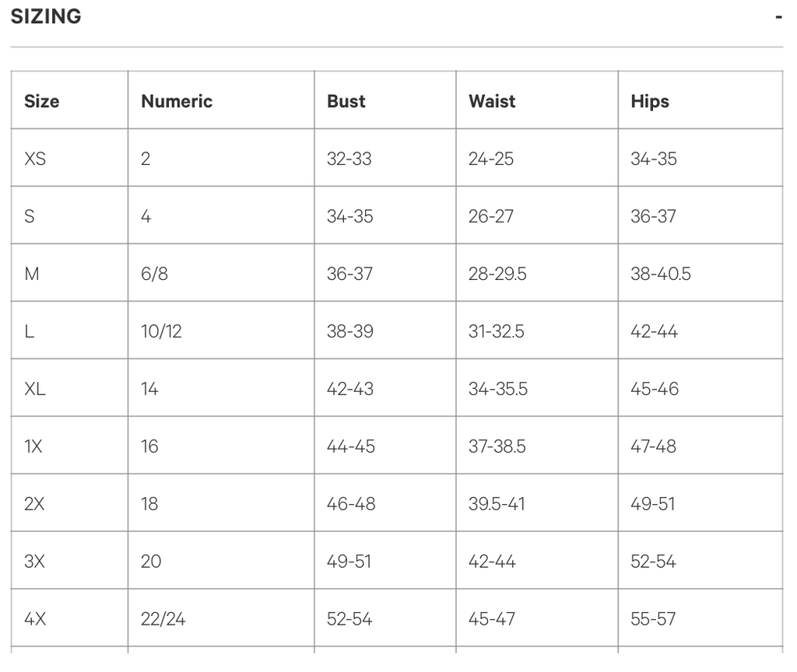Select numeric size 10/12 cell
The height and width of the screenshot is (672, 797).
(161, 331)
